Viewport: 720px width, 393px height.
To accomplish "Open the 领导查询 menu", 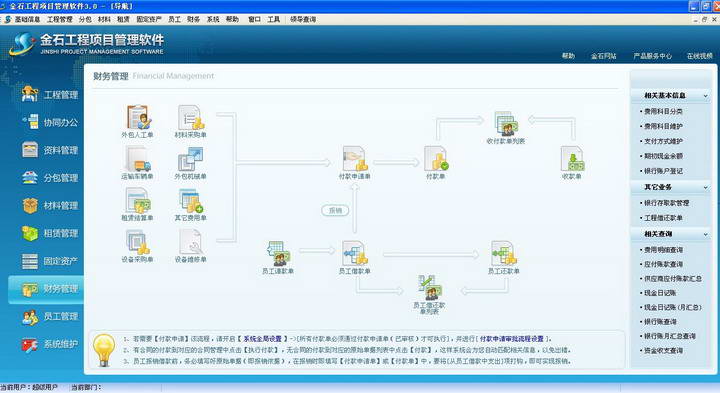I will click(x=303, y=19).
